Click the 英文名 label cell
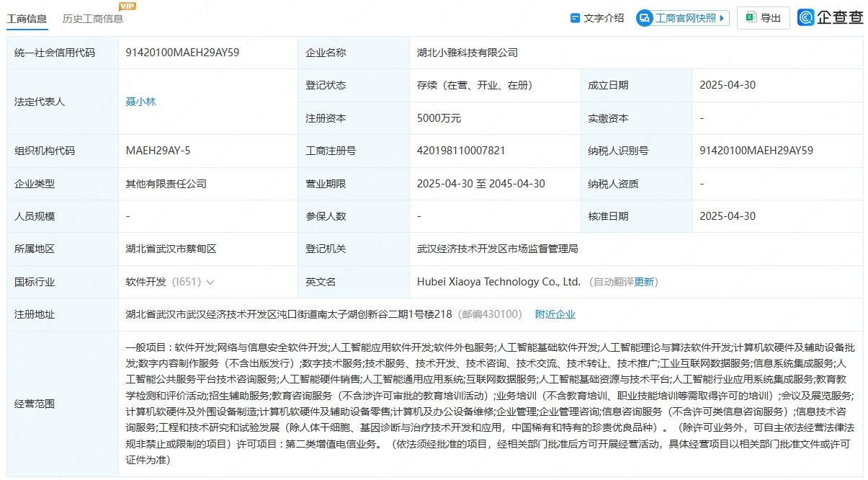This screenshot has height=480, width=868. point(354,282)
